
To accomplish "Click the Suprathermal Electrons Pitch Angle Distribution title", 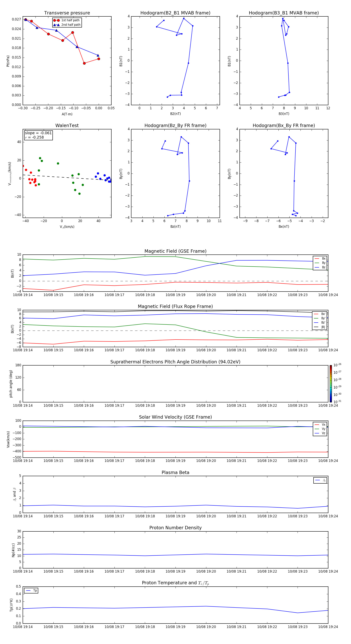I will point(175,362).
